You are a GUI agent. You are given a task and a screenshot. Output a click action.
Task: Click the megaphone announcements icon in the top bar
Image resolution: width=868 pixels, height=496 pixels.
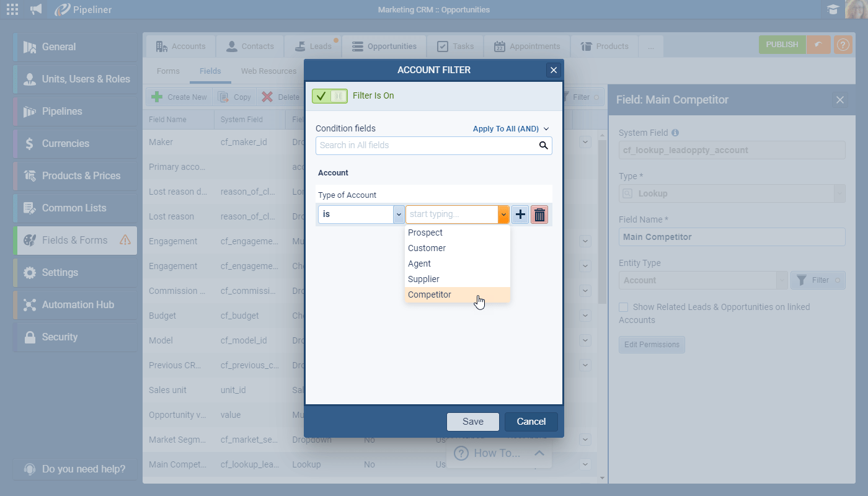coord(35,9)
